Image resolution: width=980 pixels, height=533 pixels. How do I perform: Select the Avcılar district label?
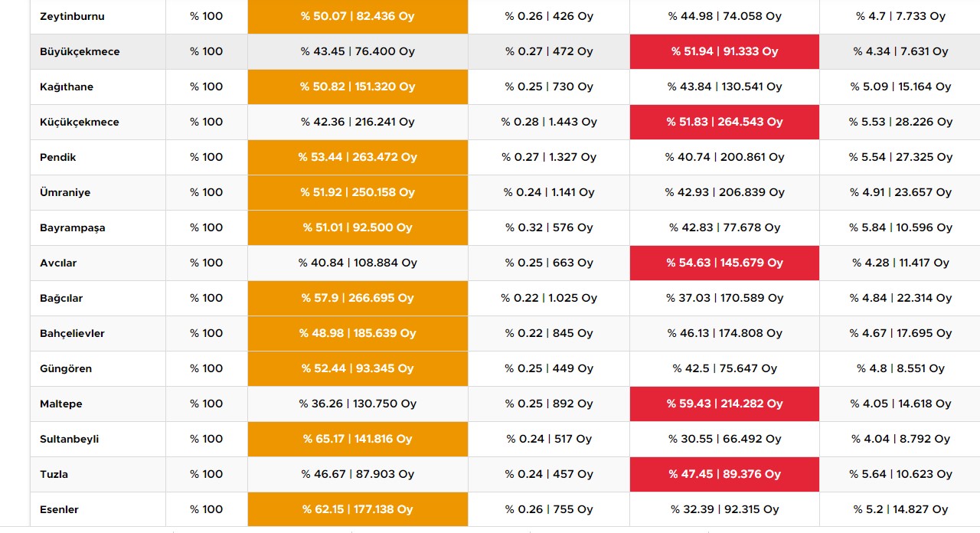point(58,263)
